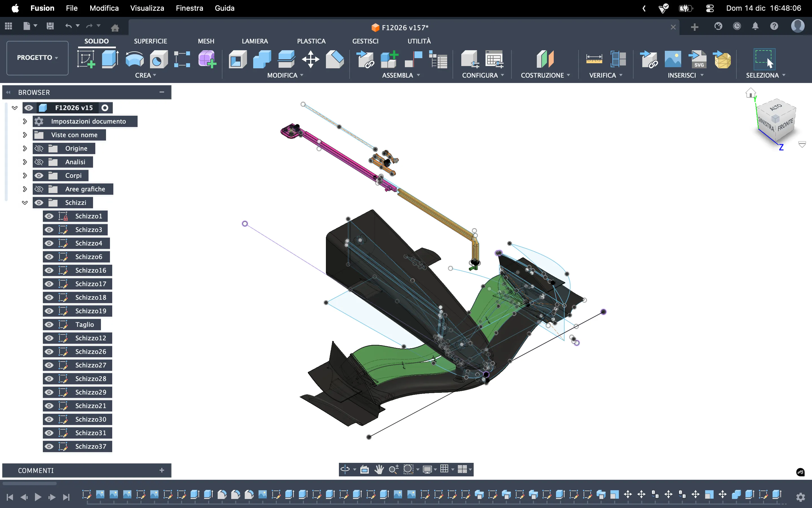Select the Extrude tool

[110, 59]
